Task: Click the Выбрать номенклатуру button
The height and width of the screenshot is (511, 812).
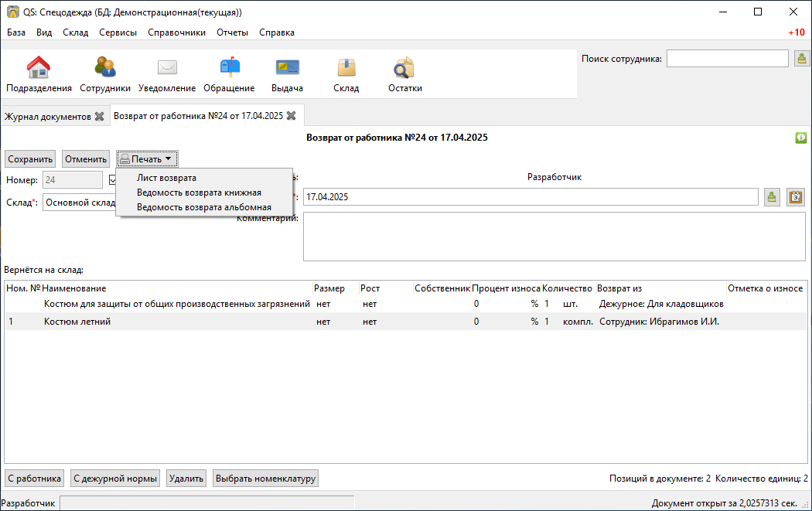Action: pos(266,479)
